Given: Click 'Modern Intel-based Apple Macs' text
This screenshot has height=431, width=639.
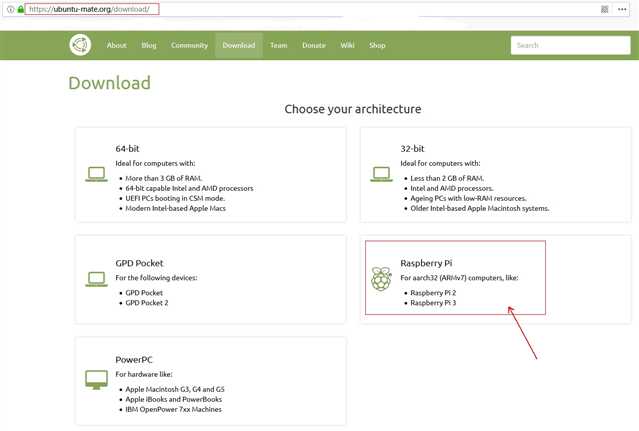Looking at the screenshot, I should (176, 208).
